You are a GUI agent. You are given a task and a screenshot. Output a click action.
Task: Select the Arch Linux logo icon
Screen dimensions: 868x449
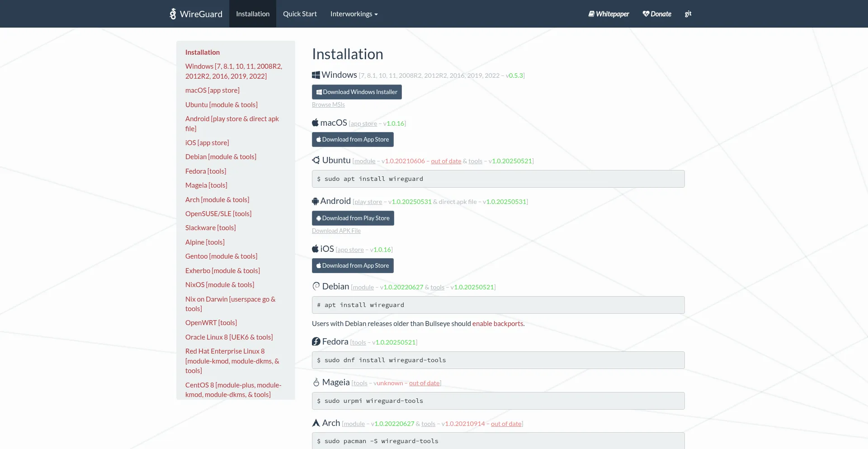pyautogui.click(x=316, y=422)
